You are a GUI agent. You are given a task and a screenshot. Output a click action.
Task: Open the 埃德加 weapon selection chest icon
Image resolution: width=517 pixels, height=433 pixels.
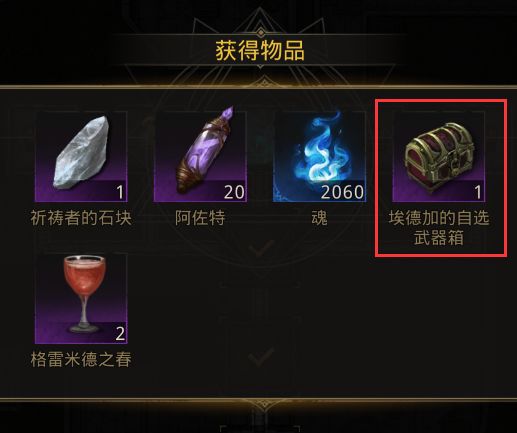click(x=438, y=157)
